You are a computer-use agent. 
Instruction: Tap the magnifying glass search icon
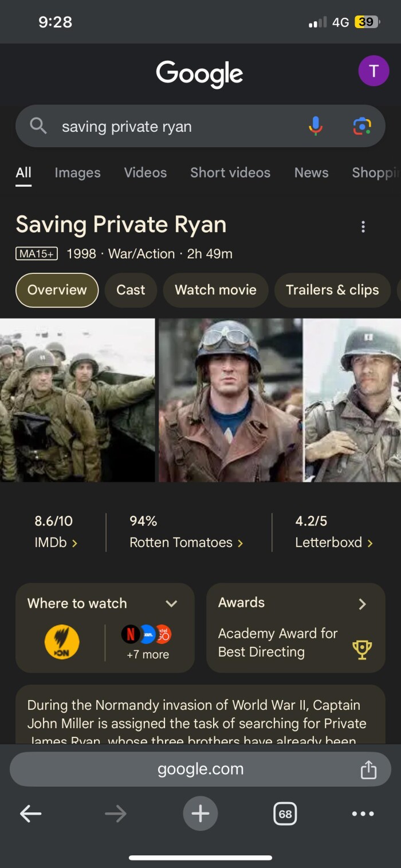[x=38, y=125]
